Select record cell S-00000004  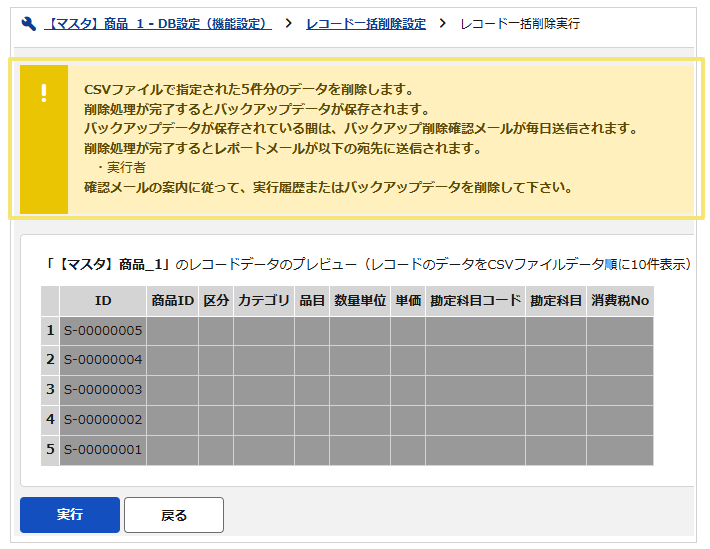(103, 360)
